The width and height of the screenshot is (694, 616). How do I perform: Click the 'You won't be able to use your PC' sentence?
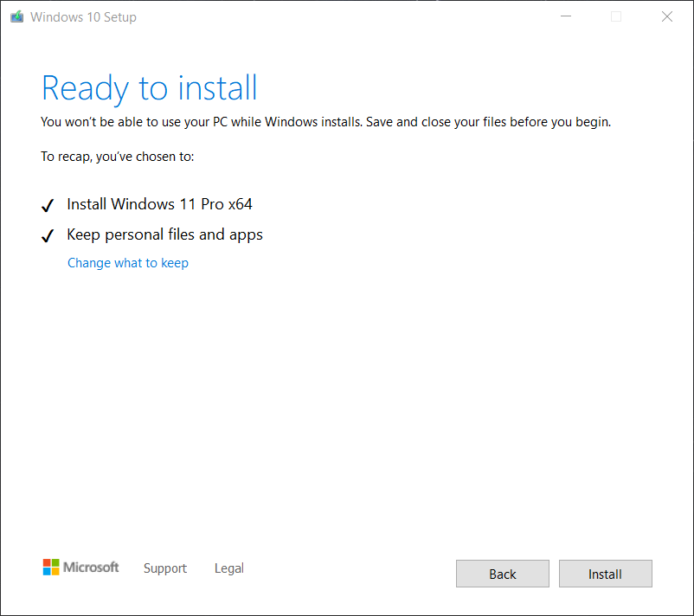click(x=325, y=122)
